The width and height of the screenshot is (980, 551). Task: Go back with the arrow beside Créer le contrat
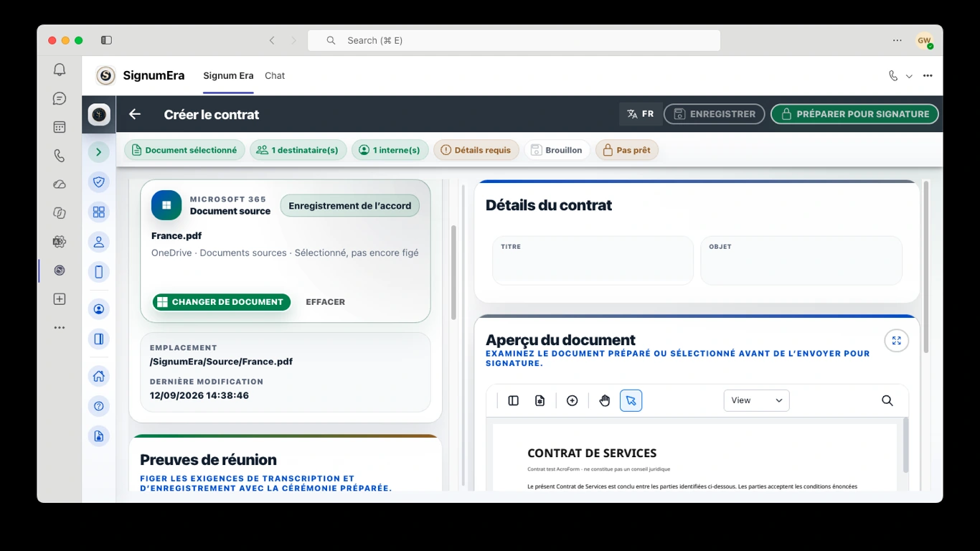point(135,114)
